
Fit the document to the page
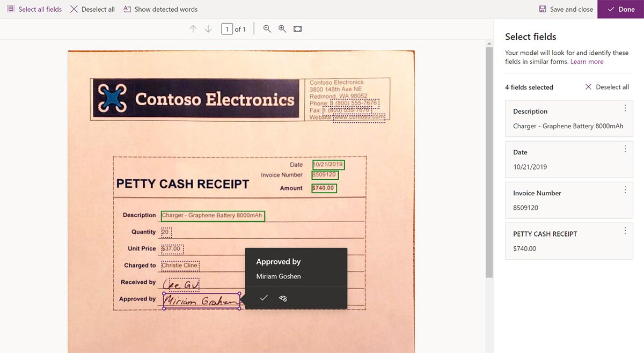click(x=298, y=29)
